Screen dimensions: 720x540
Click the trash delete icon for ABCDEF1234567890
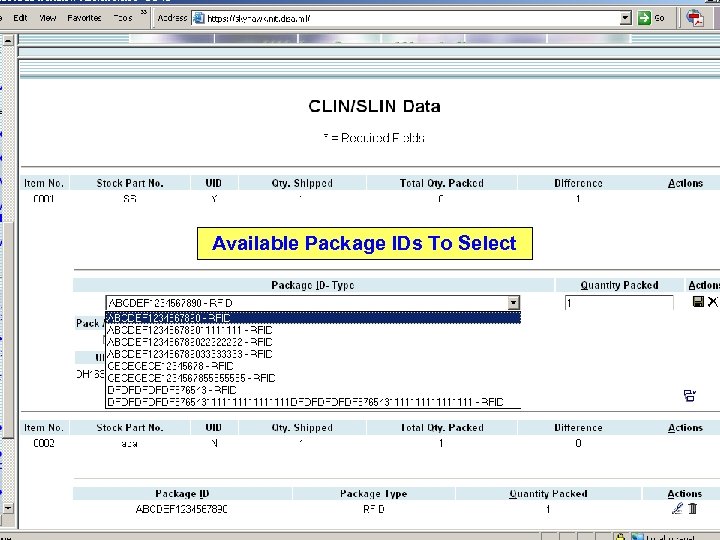(x=693, y=508)
